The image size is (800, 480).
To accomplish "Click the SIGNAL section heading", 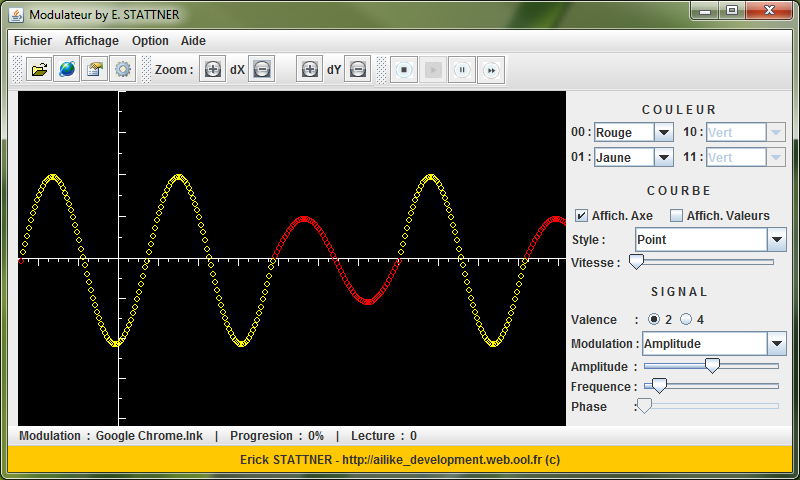I will (x=679, y=292).
